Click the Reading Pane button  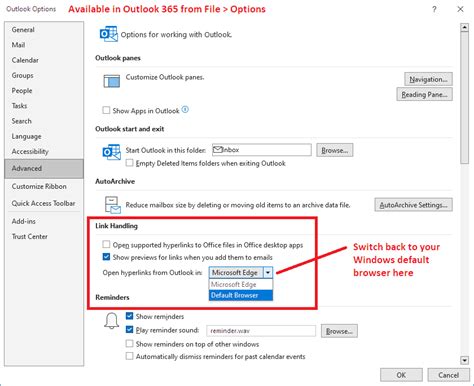point(424,94)
